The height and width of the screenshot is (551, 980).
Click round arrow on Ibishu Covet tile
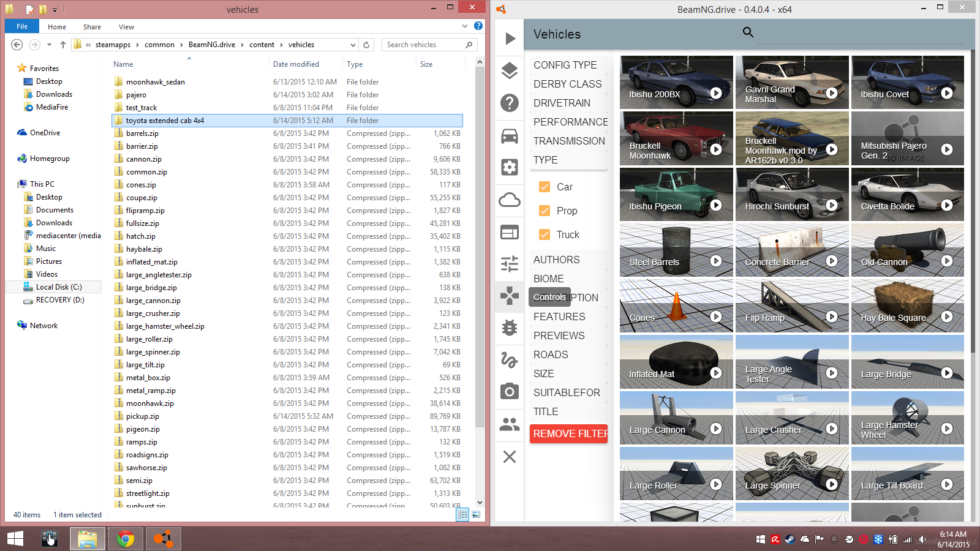click(947, 93)
